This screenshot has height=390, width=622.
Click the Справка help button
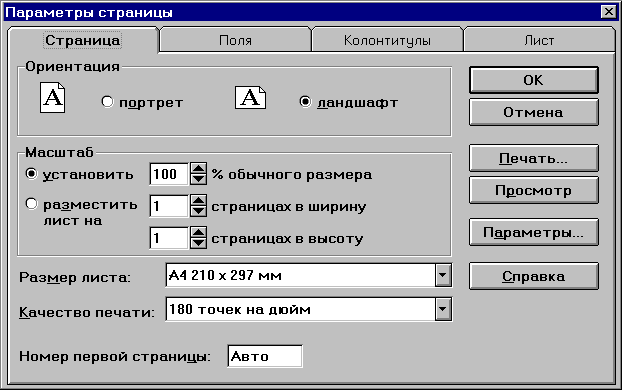[534, 276]
